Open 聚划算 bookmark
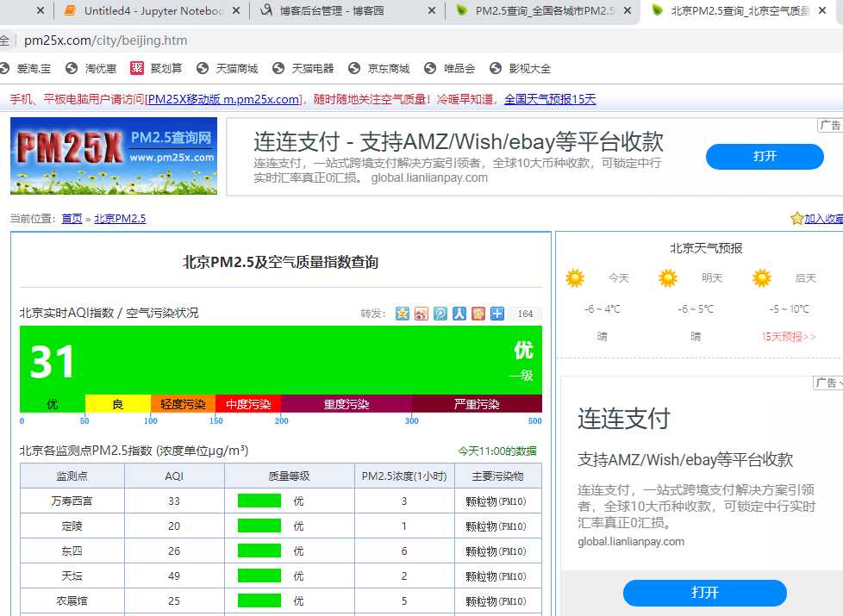 [156, 68]
